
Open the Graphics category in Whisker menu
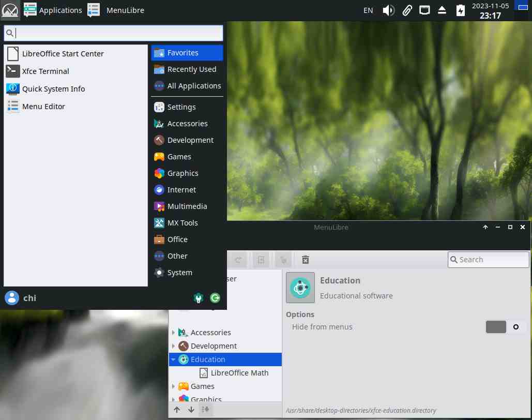(187, 173)
